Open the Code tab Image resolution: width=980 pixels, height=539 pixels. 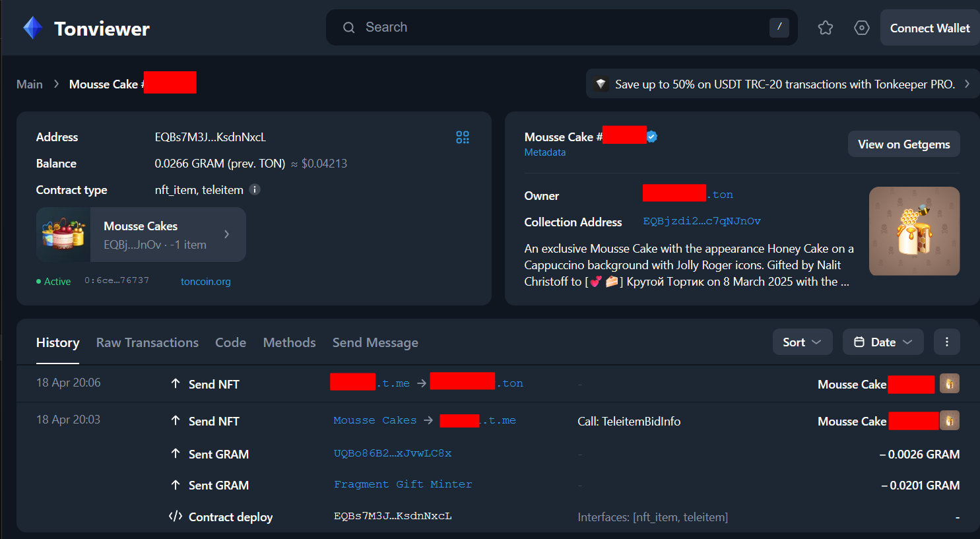(x=230, y=342)
